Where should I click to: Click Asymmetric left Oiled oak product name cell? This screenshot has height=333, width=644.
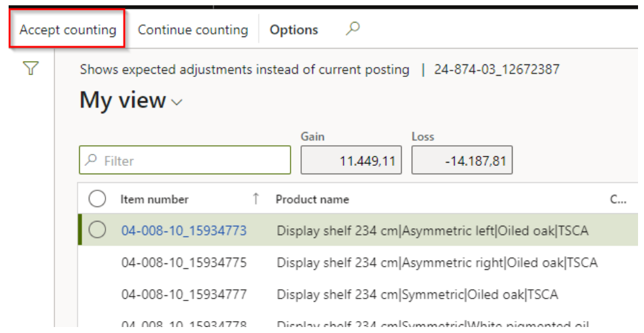[x=432, y=231]
